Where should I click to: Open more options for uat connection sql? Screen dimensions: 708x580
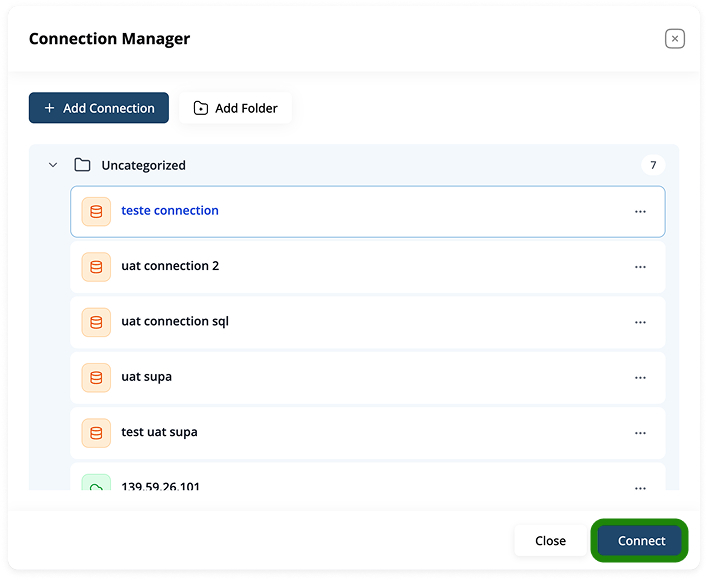pos(640,322)
